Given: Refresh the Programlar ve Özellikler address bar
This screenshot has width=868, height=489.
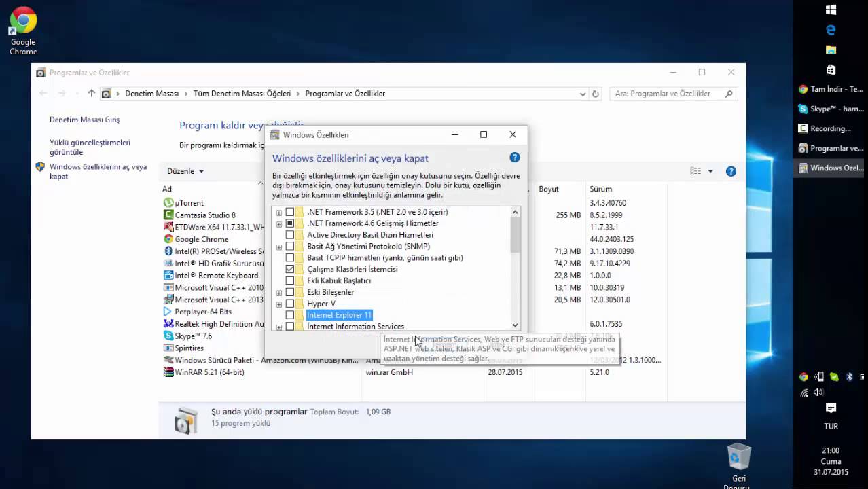Looking at the screenshot, I should (596, 94).
